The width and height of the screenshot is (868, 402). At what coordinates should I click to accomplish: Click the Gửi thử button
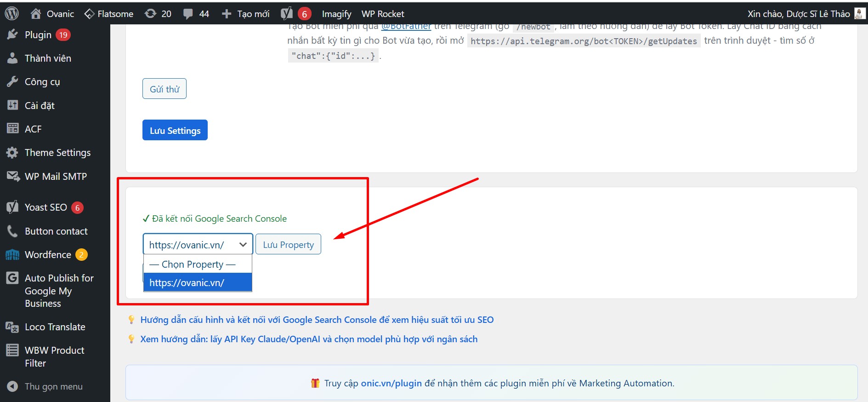coord(165,89)
